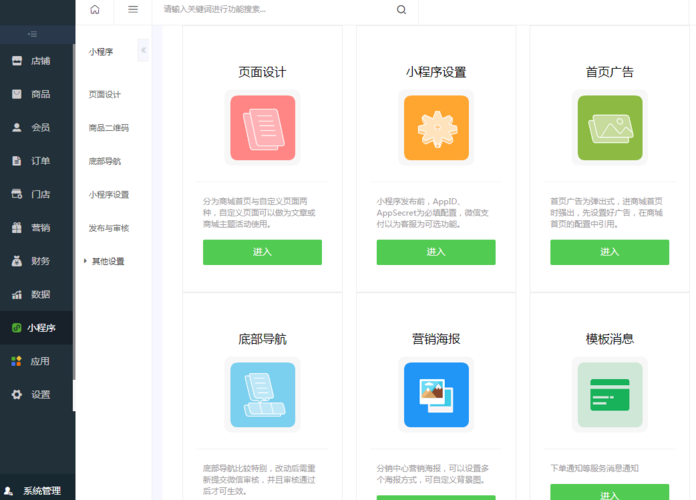Click 页面设计 card title
The image size is (696, 500).
click(262, 72)
